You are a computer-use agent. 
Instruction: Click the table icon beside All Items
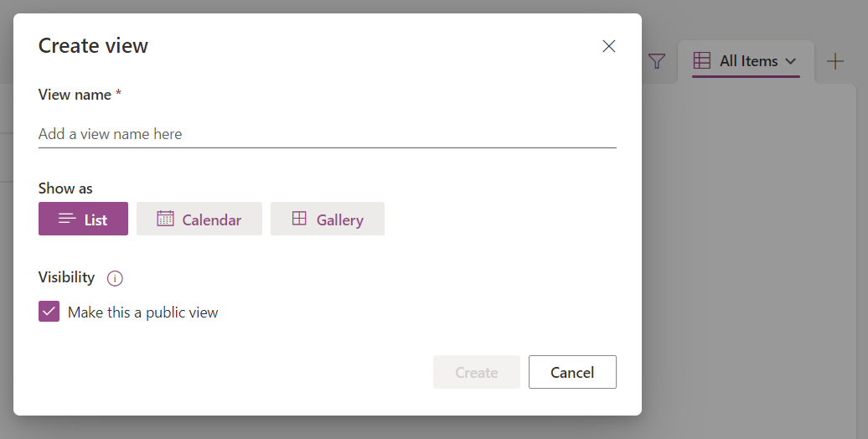[x=702, y=60]
